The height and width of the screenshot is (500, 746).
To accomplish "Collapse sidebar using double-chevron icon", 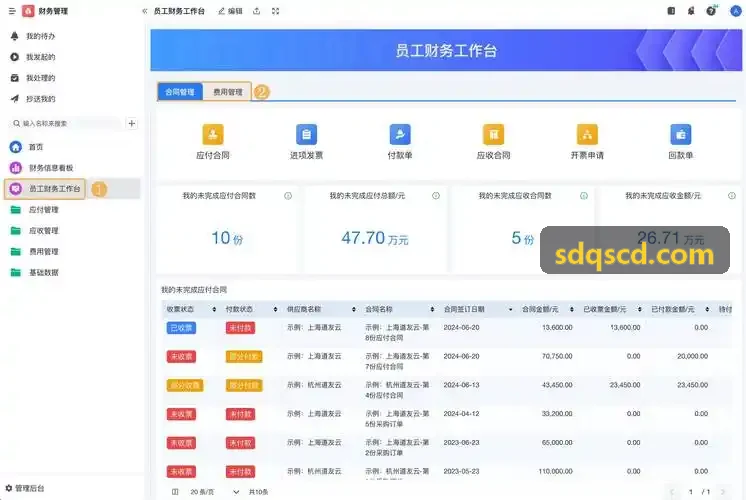I will 145,11.
